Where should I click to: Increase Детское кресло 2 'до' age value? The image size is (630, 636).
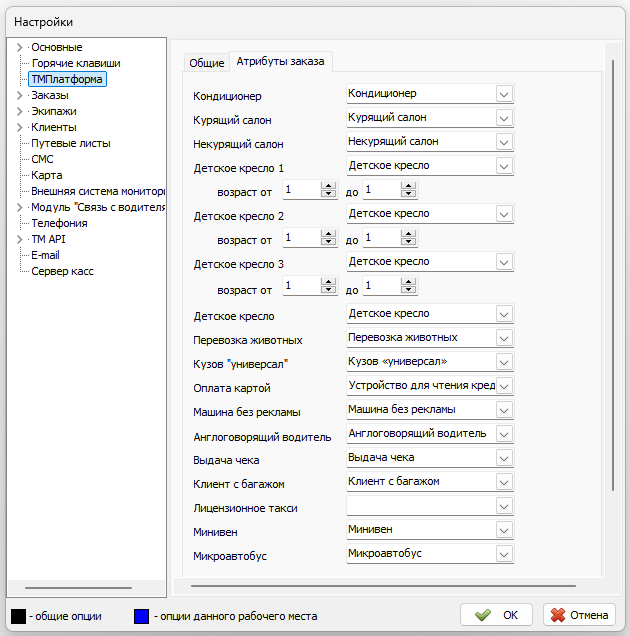tap(408, 234)
